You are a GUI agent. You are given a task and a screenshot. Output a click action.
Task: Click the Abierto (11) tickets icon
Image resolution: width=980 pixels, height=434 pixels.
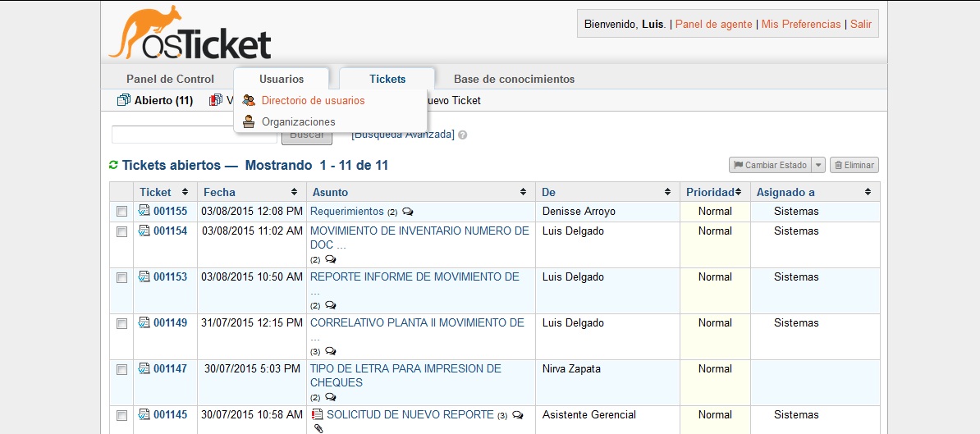pos(123,100)
